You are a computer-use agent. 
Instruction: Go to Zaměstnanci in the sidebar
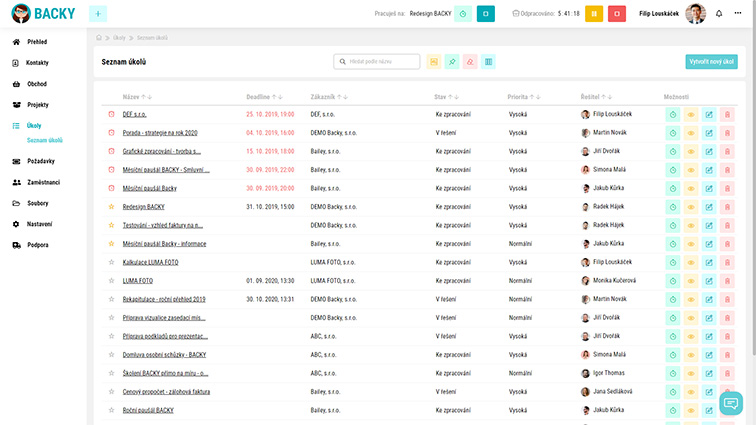click(45, 182)
